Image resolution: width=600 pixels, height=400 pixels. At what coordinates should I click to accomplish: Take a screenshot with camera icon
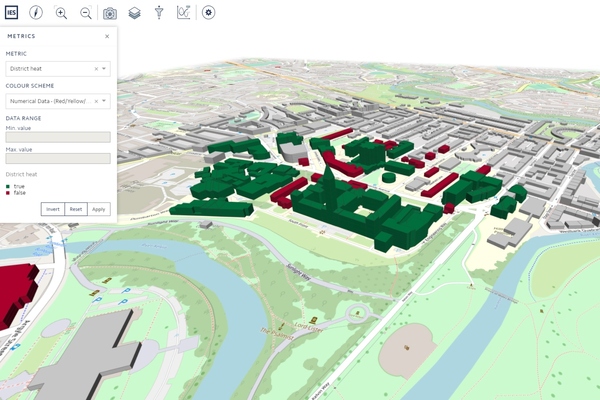[x=110, y=13]
